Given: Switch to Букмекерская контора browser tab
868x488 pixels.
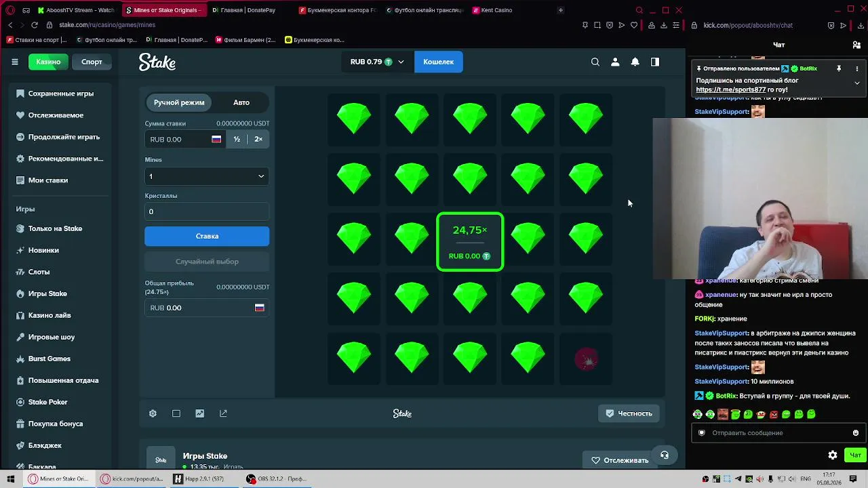Looking at the screenshot, I should pos(338,10).
